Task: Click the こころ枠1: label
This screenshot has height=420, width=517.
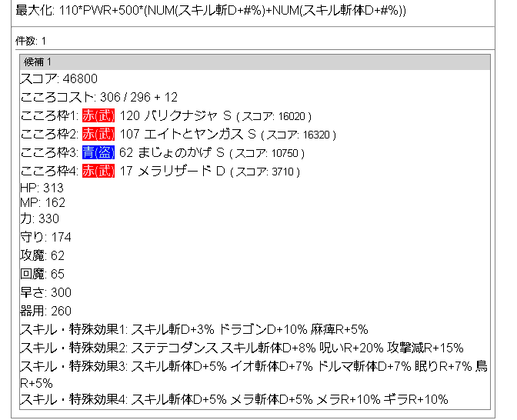Action: tap(49, 115)
